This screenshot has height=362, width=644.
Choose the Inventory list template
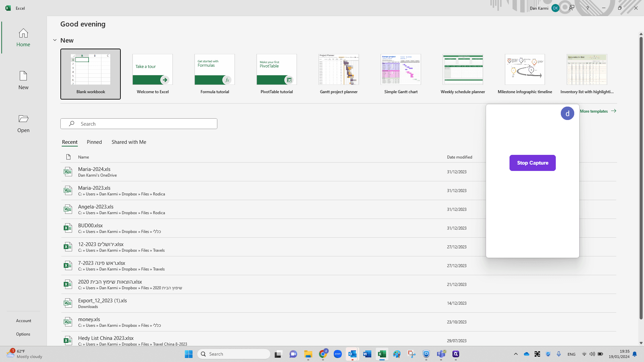587,74
